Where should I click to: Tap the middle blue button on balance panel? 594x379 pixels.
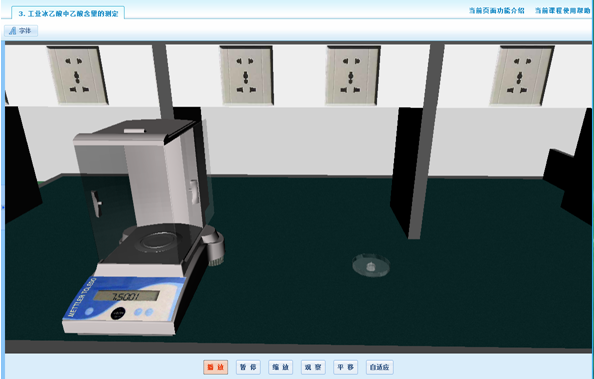(x=138, y=312)
